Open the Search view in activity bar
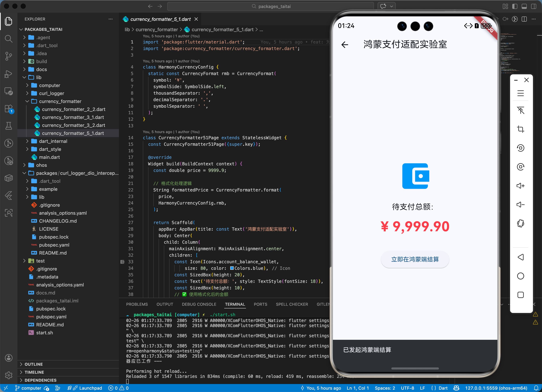This screenshot has height=392, width=542. point(9,38)
